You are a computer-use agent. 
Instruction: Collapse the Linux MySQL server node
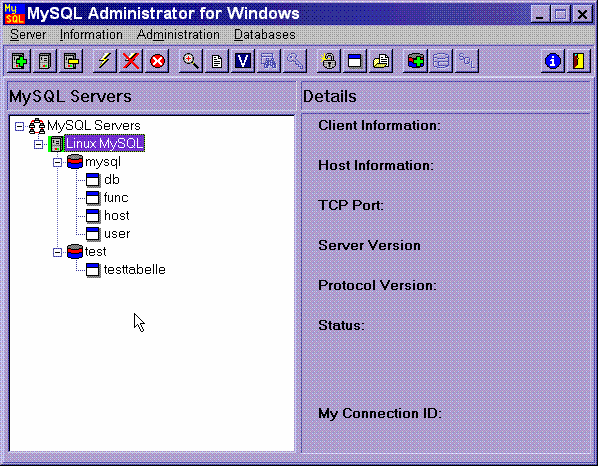click(39, 145)
